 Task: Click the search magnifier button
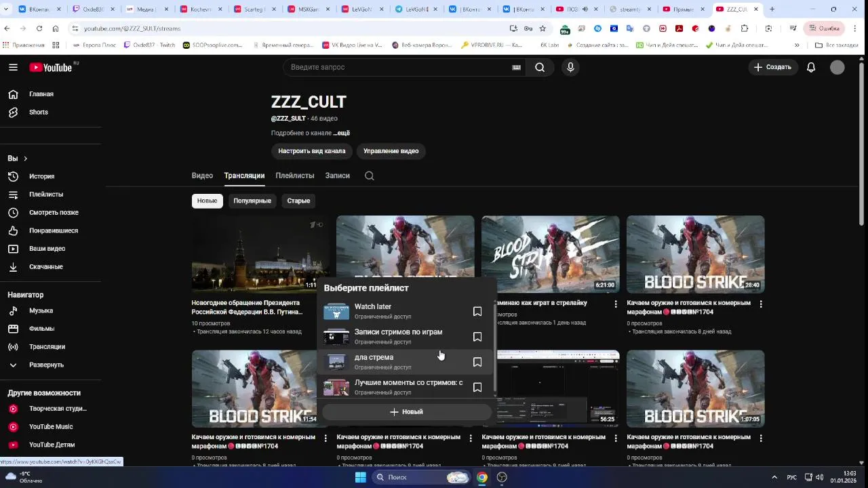[540, 67]
